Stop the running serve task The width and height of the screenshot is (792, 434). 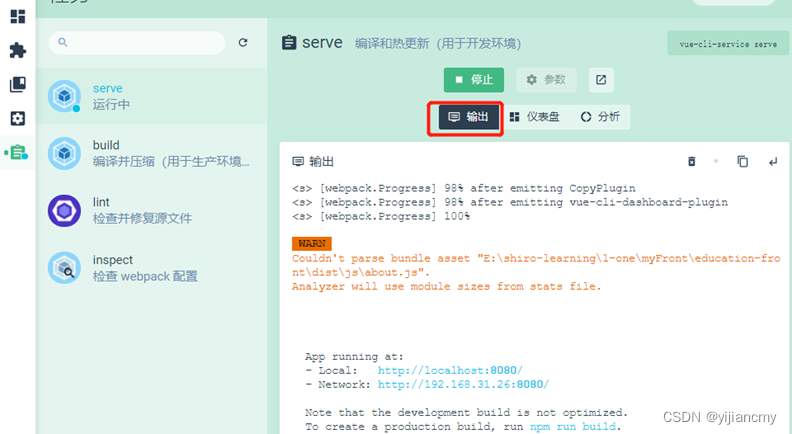[474, 80]
